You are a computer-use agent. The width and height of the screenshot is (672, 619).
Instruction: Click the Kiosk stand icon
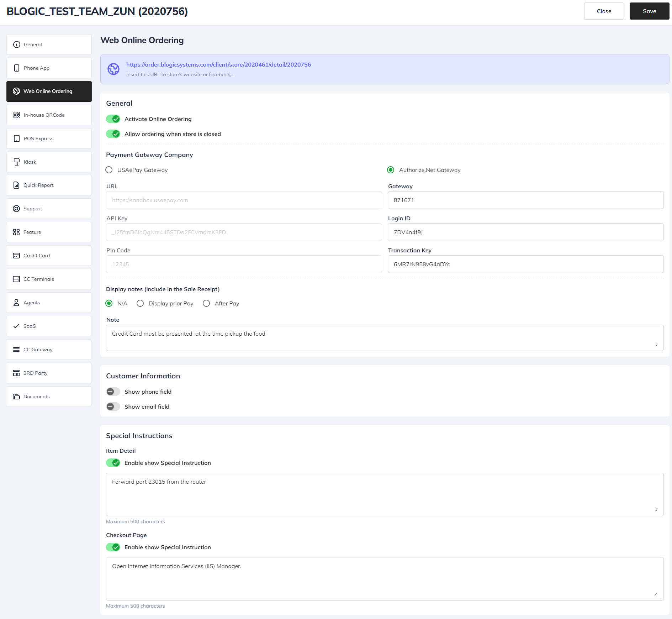(x=17, y=162)
